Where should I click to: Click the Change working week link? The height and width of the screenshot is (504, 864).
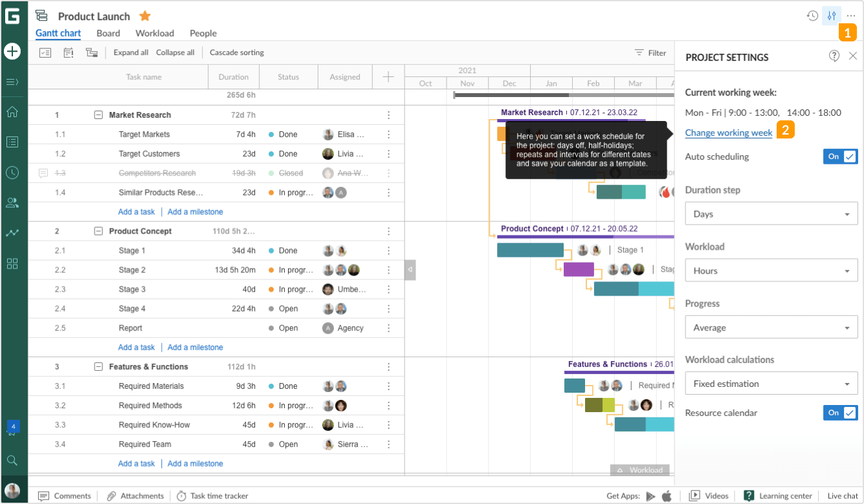tap(728, 133)
